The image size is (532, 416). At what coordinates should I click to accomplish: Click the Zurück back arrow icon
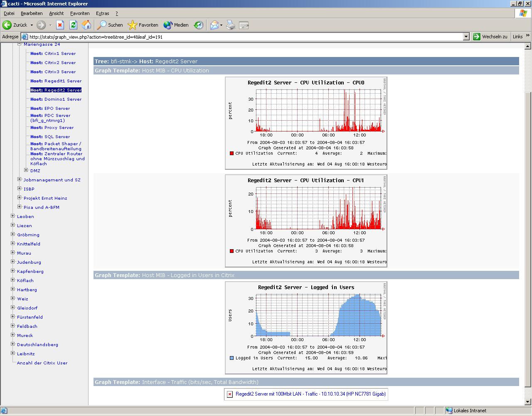click(x=7, y=25)
